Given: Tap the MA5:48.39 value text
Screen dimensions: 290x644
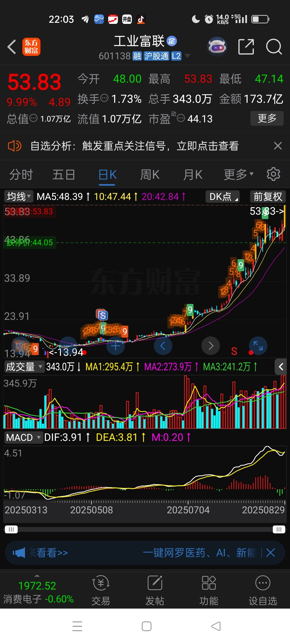Looking at the screenshot, I should pyautogui.click(x=60, y=197).
